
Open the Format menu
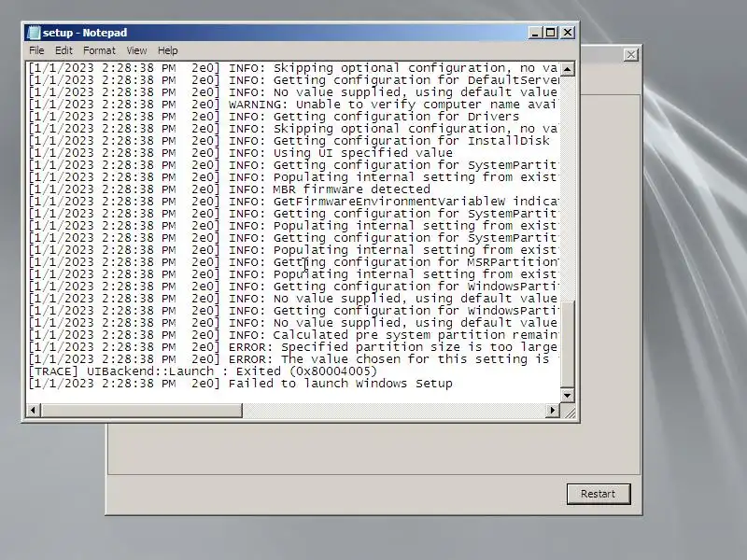pos(99,50)
